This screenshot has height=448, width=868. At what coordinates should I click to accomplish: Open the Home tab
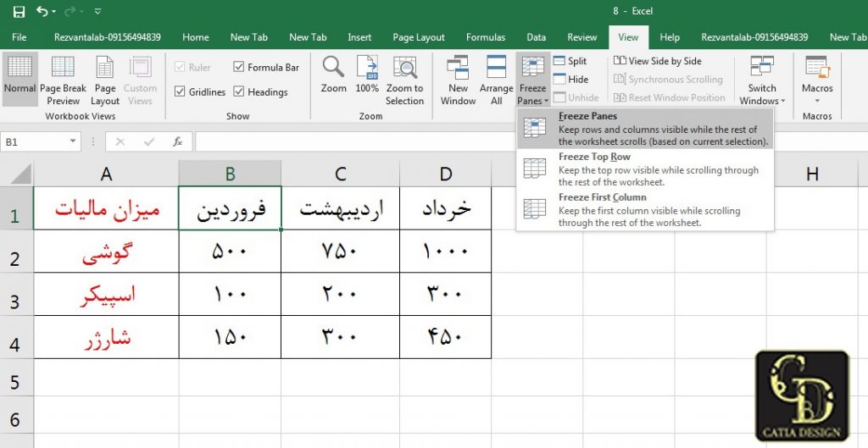(196, 37)
